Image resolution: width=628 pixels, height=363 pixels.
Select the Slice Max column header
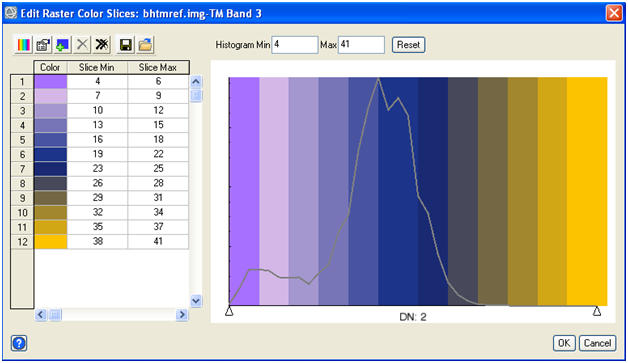158,68
